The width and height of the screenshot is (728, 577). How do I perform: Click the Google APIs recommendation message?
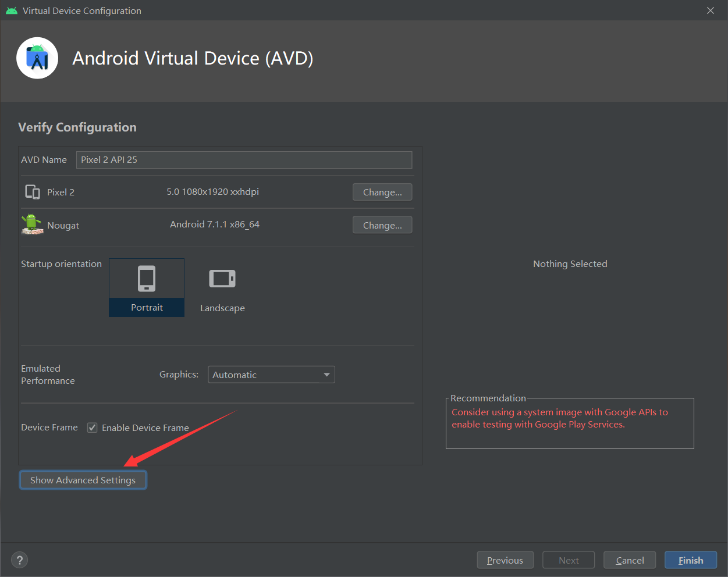click(x=560, y=418)
